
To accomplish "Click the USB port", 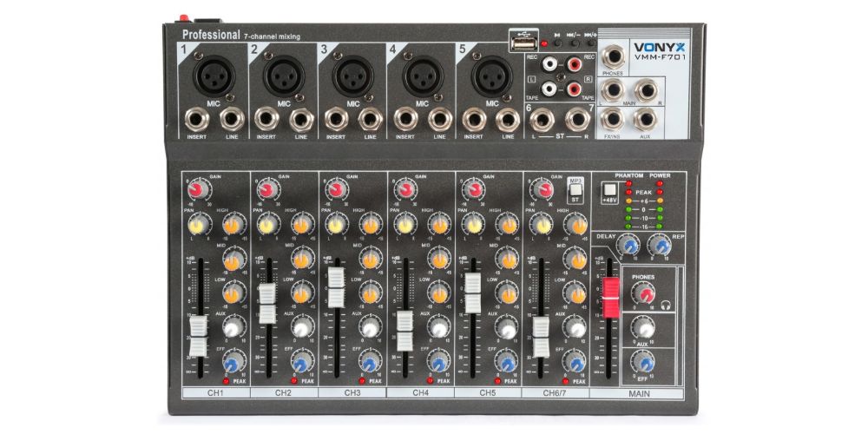I will (x=523, y=44).
